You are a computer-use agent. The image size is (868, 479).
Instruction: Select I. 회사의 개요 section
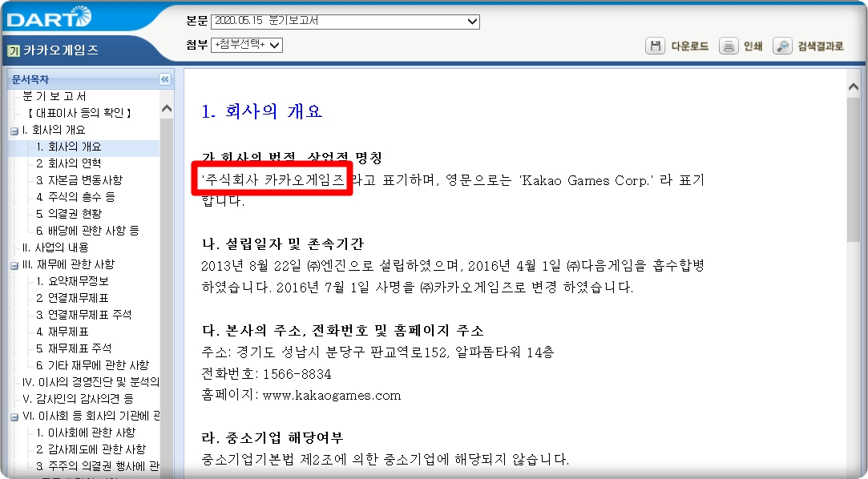tap(54, 130)
